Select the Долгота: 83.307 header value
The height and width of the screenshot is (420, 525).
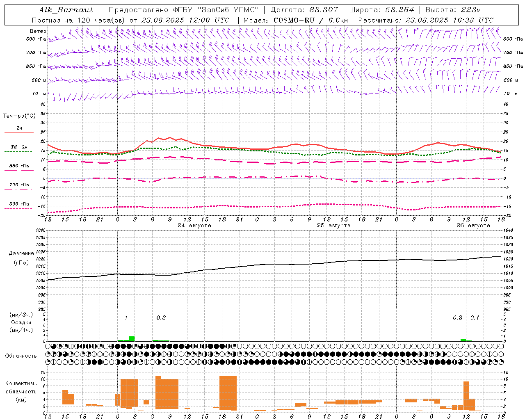click(x=304, y=10)
